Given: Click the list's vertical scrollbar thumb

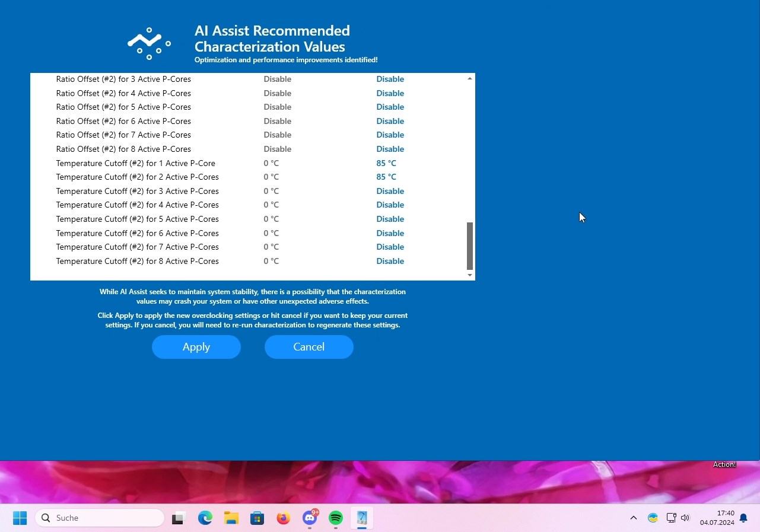Looking at the screenshot, I should [x=470, y=246].
